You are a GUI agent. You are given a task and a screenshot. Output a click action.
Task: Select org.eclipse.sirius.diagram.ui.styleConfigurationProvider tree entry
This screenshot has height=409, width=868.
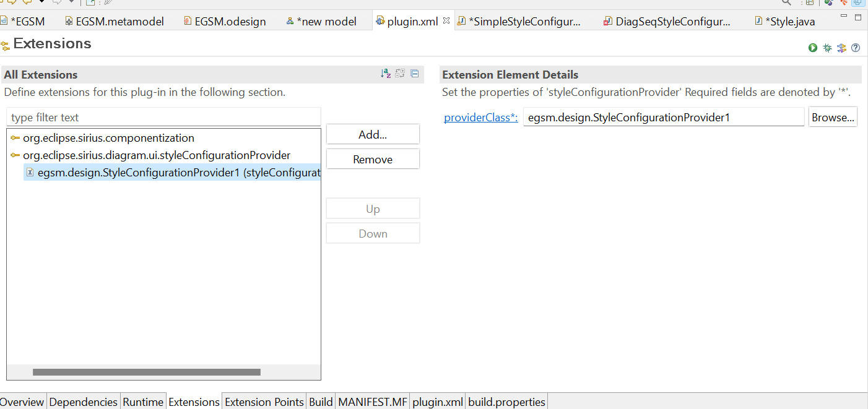pos(157,155)
